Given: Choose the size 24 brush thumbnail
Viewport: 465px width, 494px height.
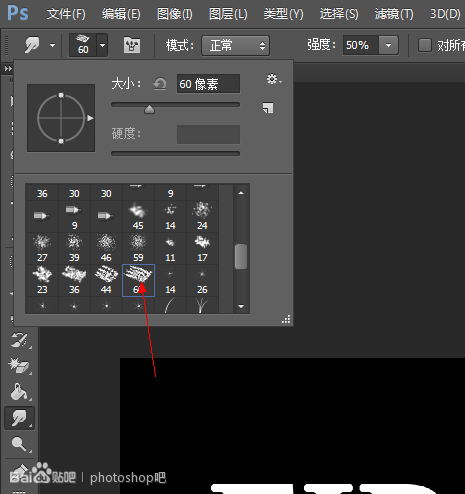Looking at the screenshot, I should tap(202, 216).
